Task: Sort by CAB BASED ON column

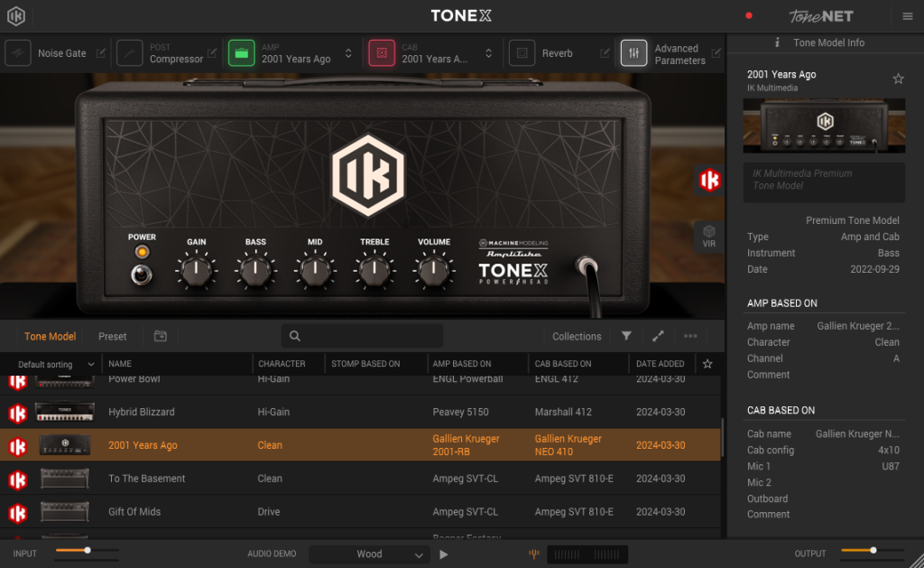Action: pos(563,364)
